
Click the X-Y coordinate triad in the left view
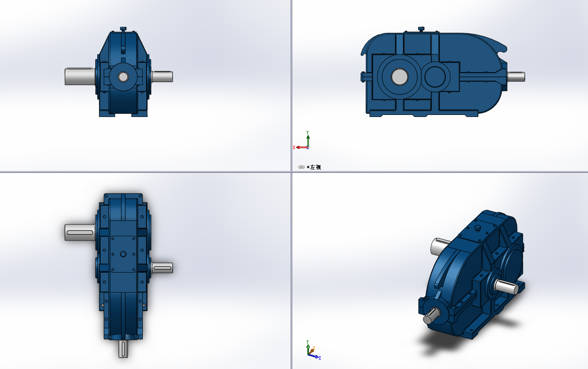tap(301, 140)
